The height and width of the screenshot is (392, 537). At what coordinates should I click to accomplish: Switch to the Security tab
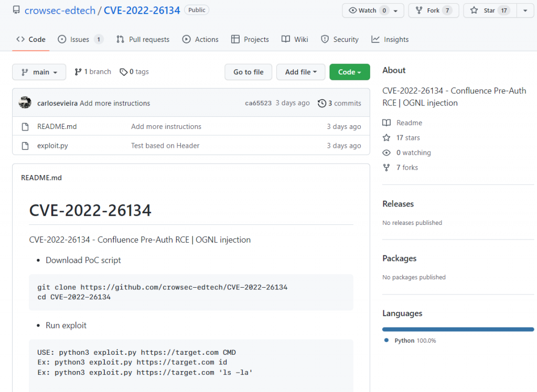pos(340,39)
